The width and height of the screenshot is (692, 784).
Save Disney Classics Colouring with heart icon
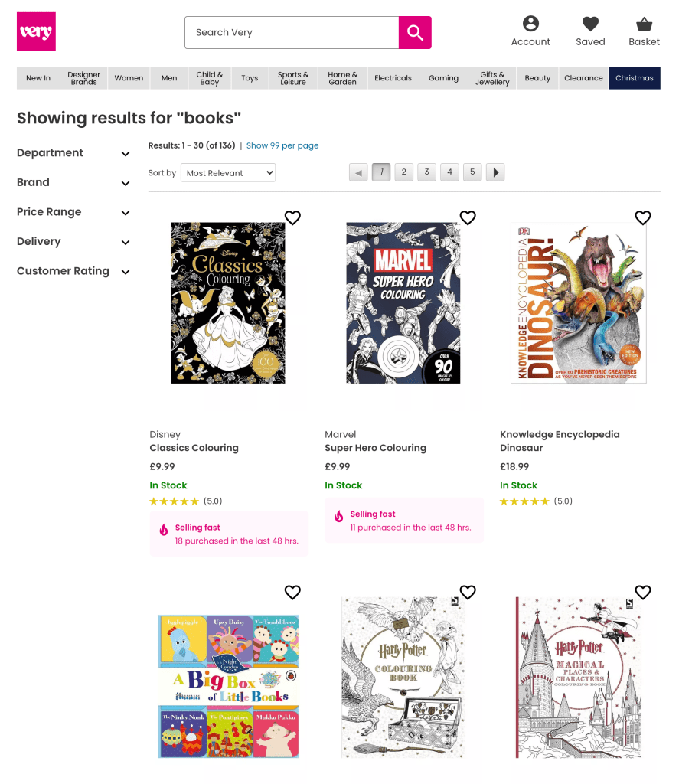tap(292, 217)
